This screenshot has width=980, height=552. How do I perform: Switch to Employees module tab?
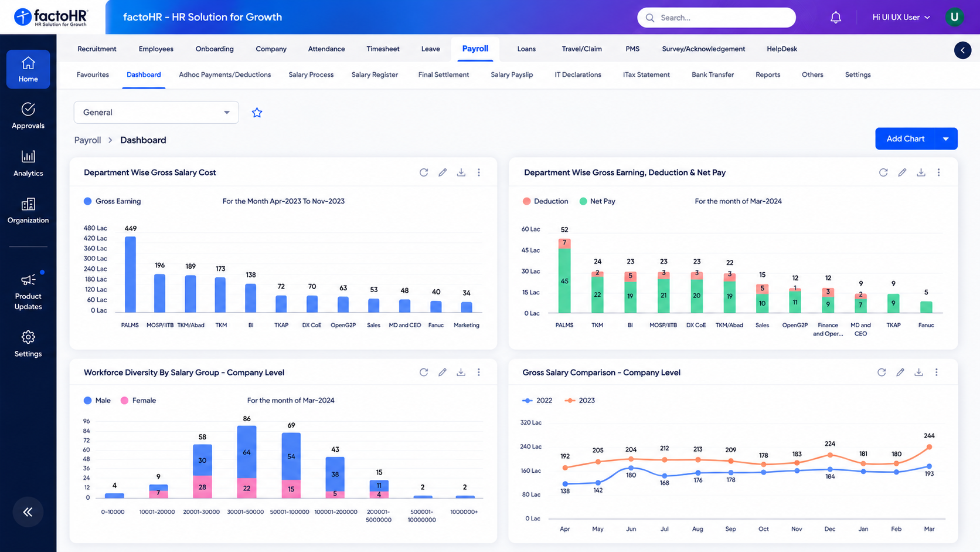pyautogui.click(x=156, y=49)
